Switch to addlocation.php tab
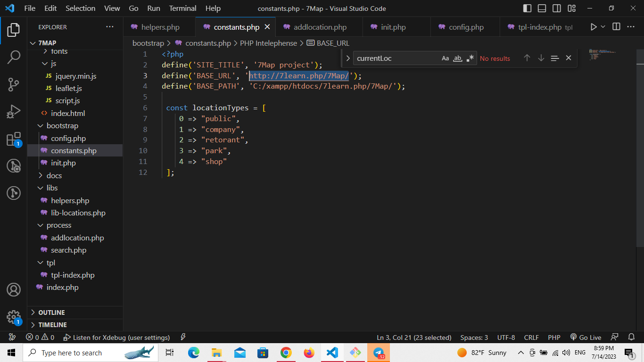644x362 pixels. click(320, 27)
